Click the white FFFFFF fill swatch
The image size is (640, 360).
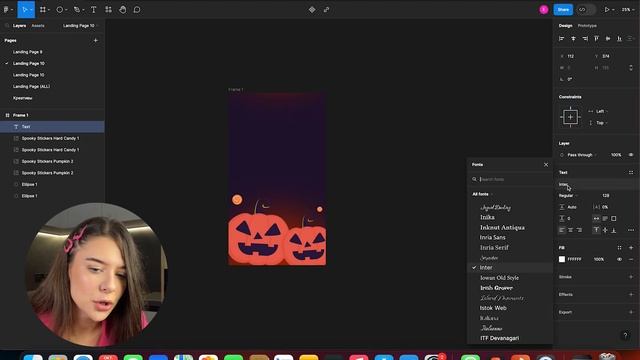point(562,259)
